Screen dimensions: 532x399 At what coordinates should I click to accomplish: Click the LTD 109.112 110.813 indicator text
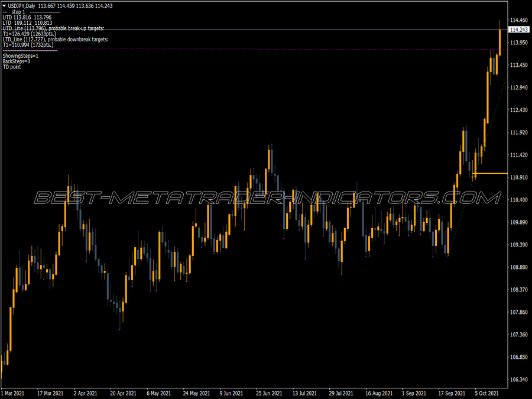(27, 23)
